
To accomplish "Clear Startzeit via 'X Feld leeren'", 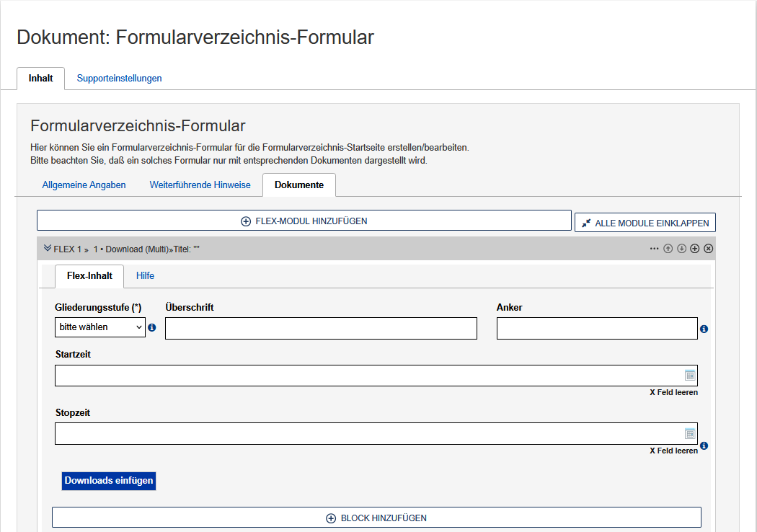I will (x=674, y=392).
